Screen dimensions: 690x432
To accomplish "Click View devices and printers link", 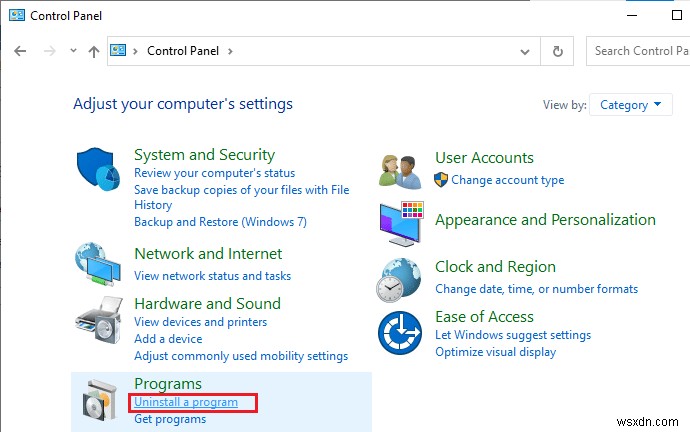I will pyautogui.click(x=200, y=322).
